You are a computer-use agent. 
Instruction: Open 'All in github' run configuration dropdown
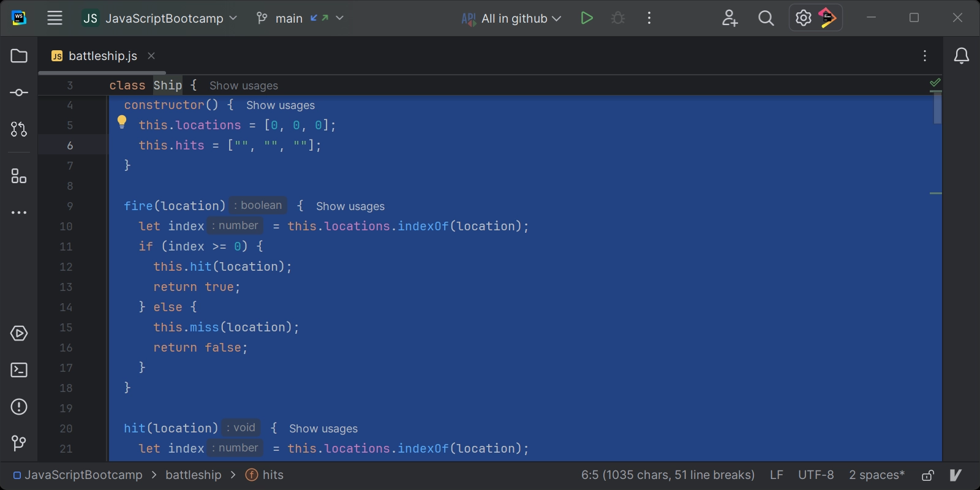pyautogui.click(x=511, y=18)
